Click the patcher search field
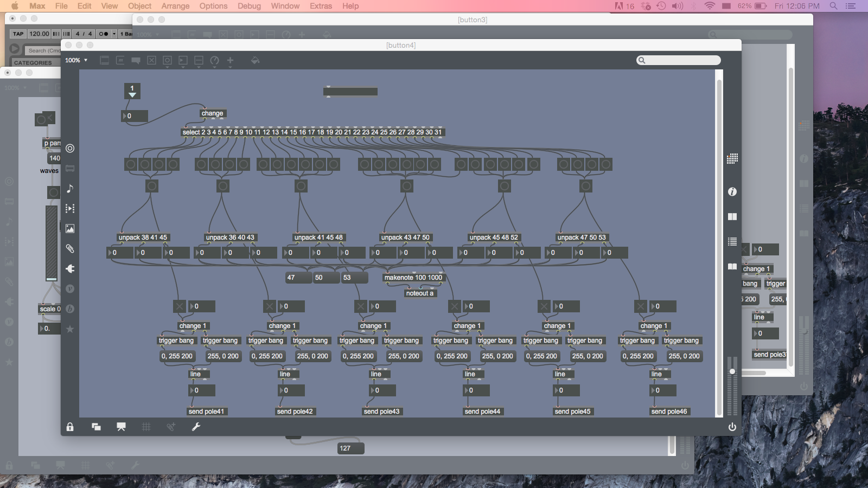This screenshot has width=868, height=488. point(679,60)
